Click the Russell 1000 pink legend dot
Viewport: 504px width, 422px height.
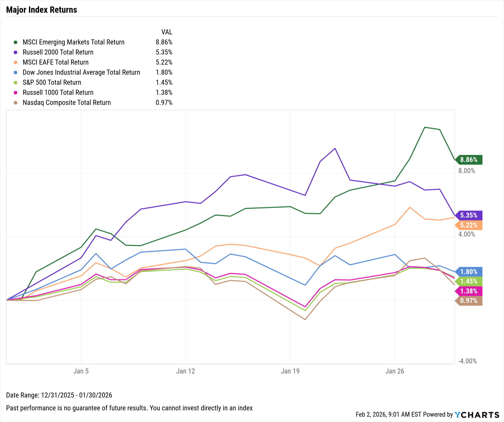pyautogui.click(x=16, y=93)
